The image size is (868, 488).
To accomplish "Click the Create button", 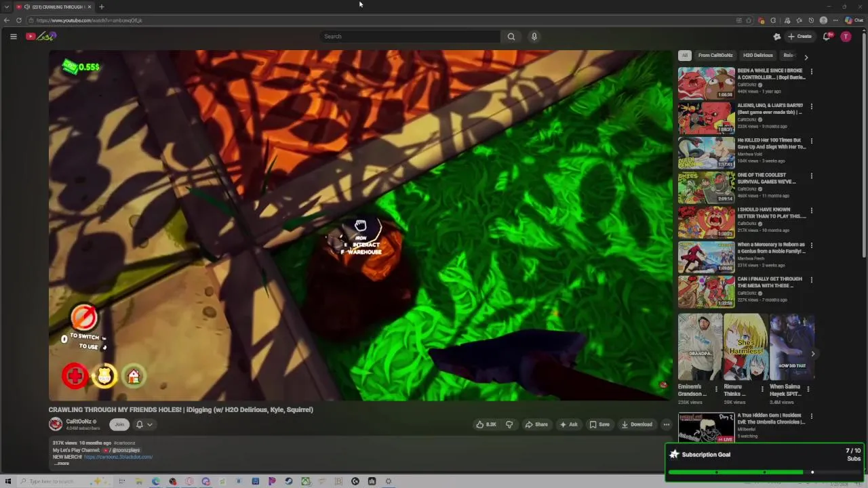I will (800, 37).
